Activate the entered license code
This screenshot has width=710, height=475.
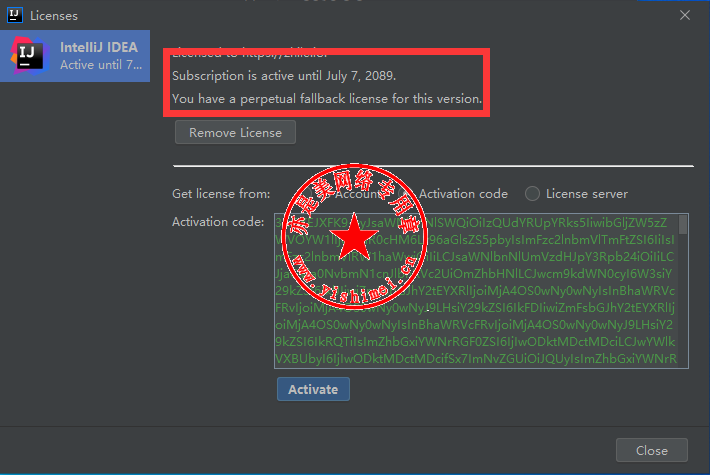coord(313,389)
